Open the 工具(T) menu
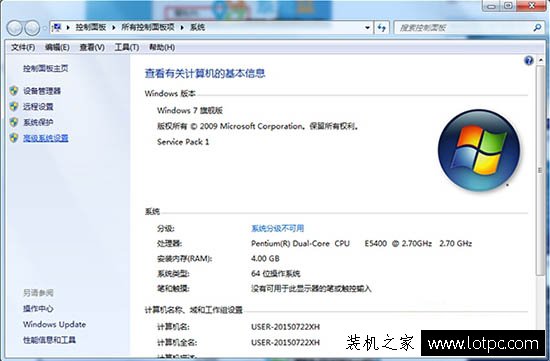550x361 pixels. (127, 47)
